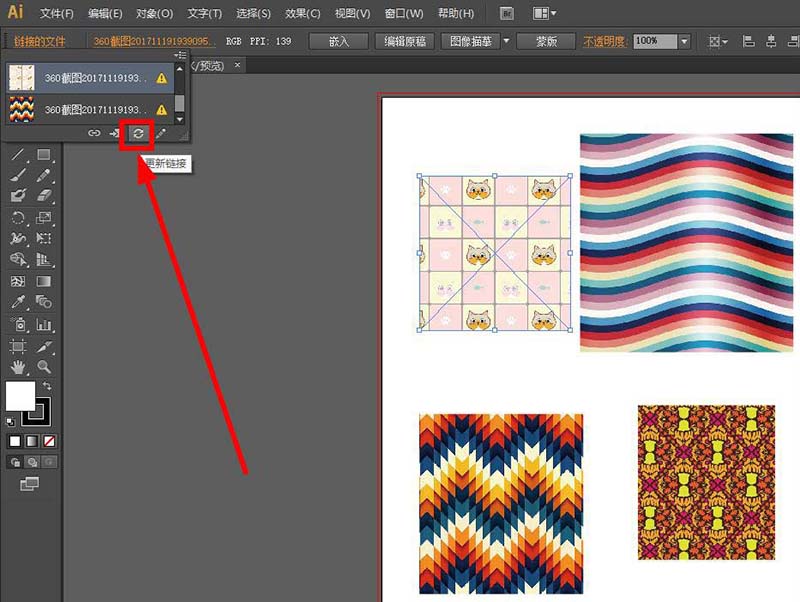Screen dimensions: 800x602
Task: Click the 嵌入 Embed button
Action: pos(337,42)
